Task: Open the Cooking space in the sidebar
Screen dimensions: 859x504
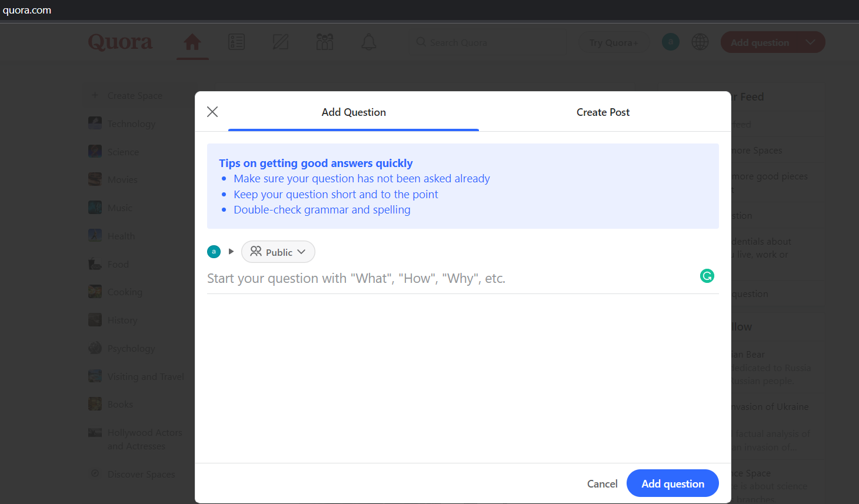Action: pos(125,292)
